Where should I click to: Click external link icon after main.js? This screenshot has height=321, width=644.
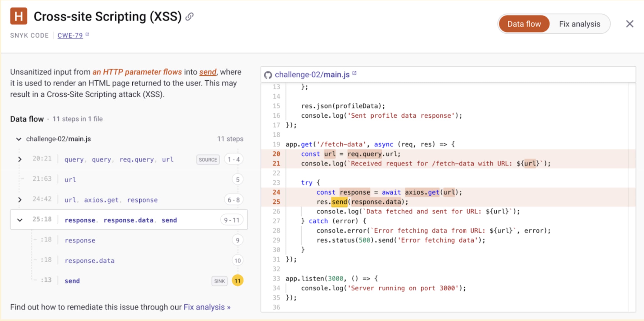click(x=354, y=73)
